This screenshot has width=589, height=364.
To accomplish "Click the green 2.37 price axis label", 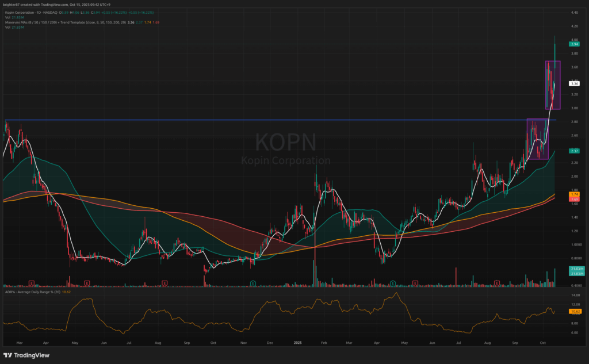I will (x=573, y=151).
